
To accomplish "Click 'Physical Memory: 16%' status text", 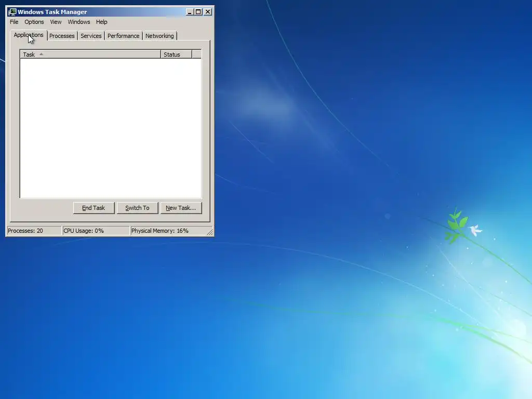I will click(160, 231).
